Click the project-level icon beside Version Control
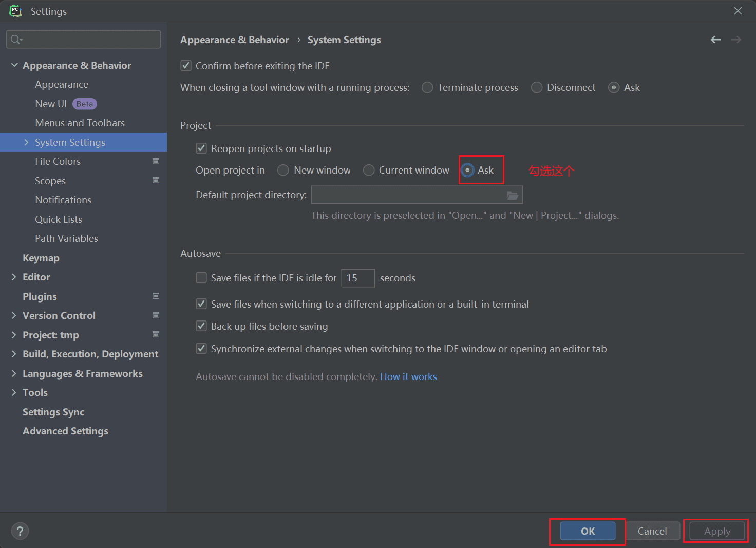The width and height of the screenshot is (756, 548). pyautogui.click(x=156, y=315)
